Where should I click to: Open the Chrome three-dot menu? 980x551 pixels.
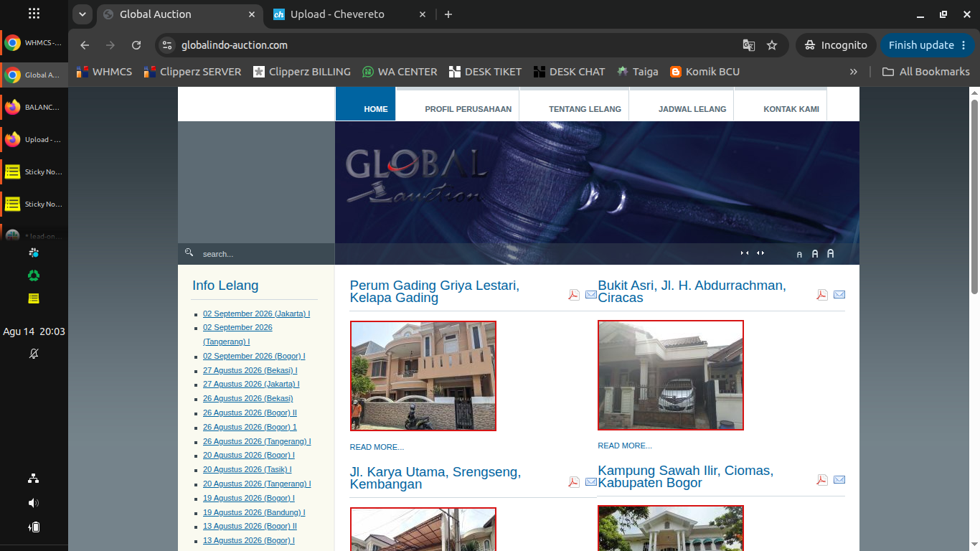(963, 45)
